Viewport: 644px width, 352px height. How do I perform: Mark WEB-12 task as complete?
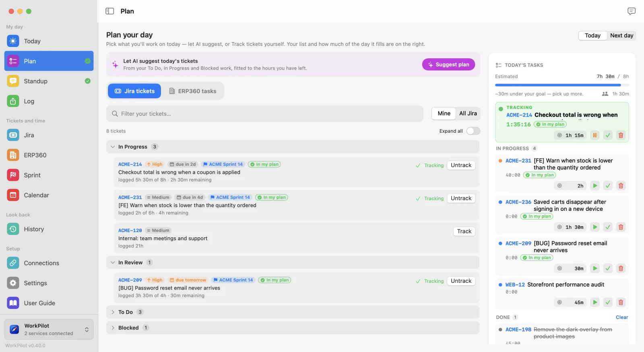(608, 302)
